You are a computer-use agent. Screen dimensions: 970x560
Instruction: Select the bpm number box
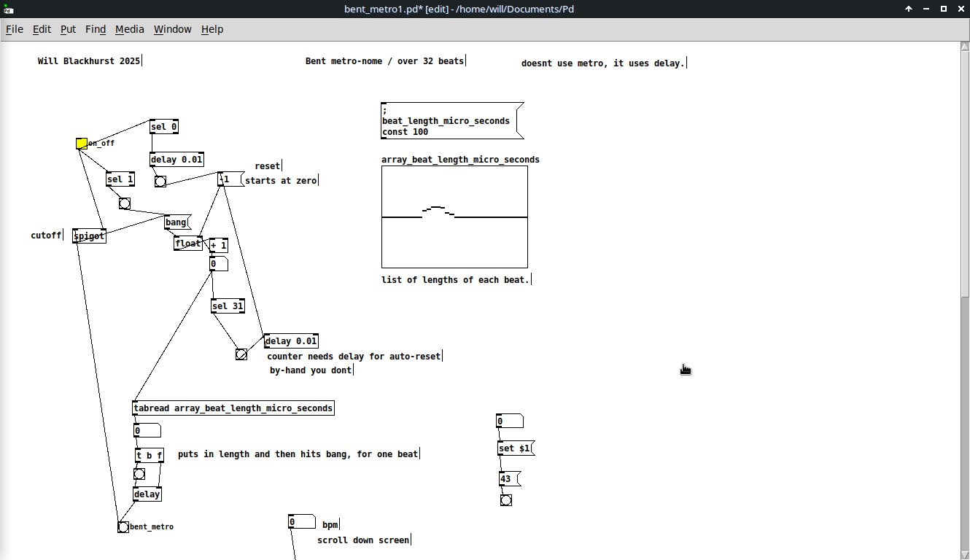(302, 522)
